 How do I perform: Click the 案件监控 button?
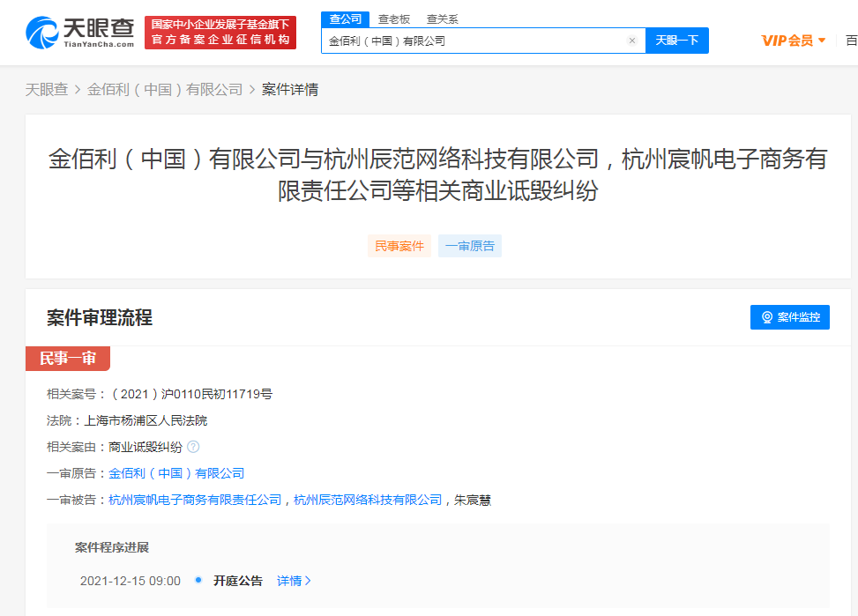[x=789, y=317]
